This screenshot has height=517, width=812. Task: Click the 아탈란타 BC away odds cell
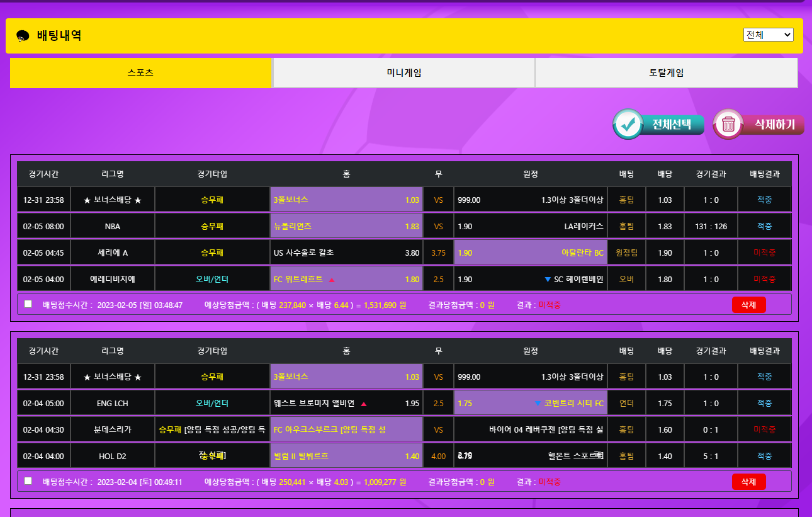[x=530, y=253]
